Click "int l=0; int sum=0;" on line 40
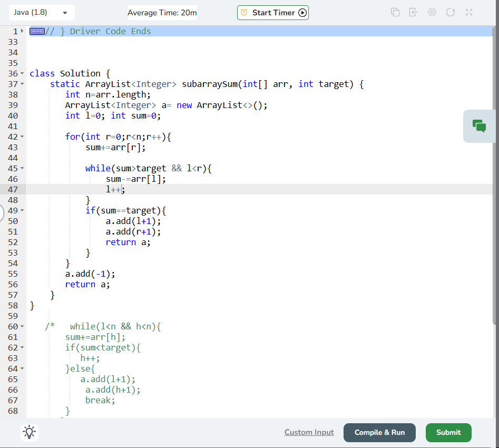The height and width of the screenshot is (448, 499). coord(113,115)
